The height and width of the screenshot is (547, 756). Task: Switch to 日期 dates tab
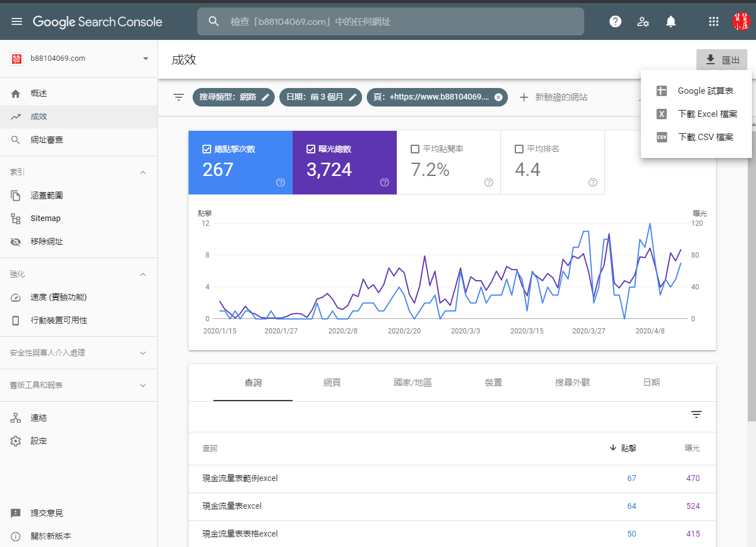(x=651, y=383)
